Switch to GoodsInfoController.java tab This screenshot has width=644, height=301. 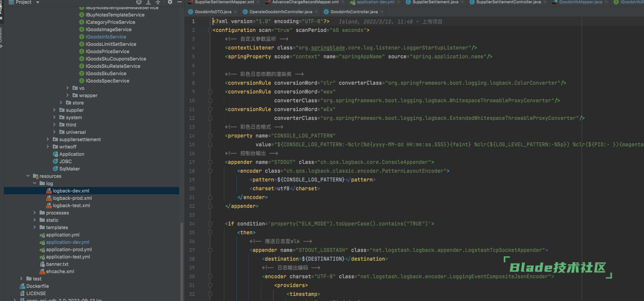354,12
